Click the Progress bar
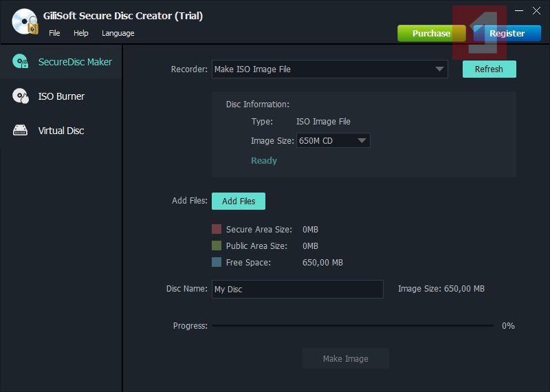 353,326
